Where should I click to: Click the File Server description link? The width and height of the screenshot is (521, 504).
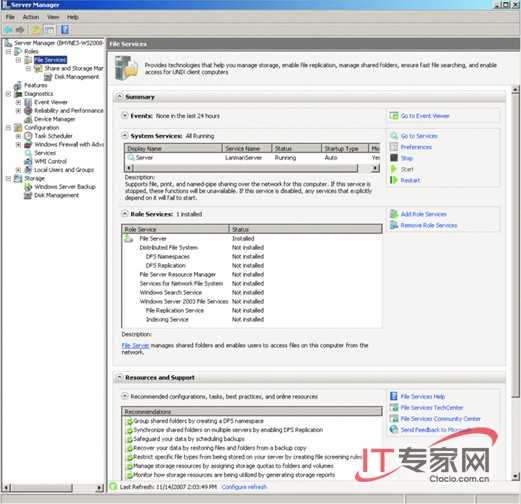(135, 345)
